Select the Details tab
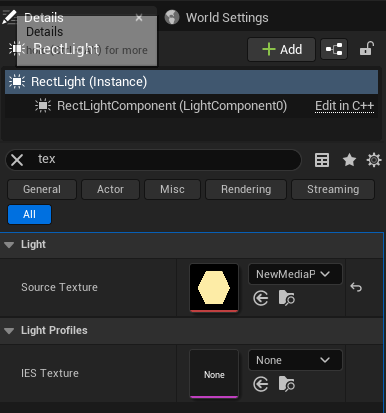Viewport: 386px width, 413px height. point(44,18)
